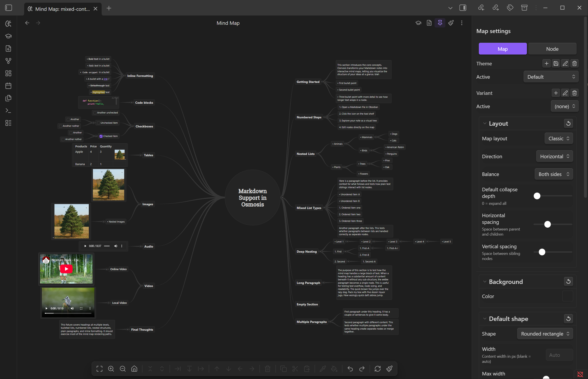Select the fit-to-view icon on the bottom toolbar

coord(99,369)
